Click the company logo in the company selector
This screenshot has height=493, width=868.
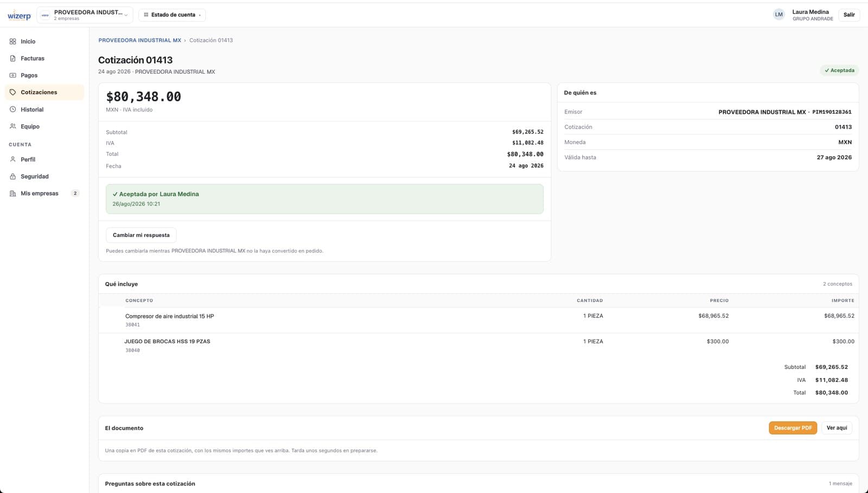click(x=45, y=15)
